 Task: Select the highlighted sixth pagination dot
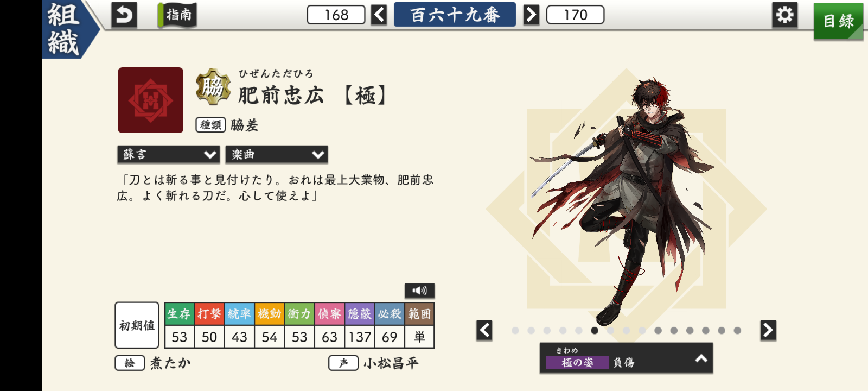click(595, 330)
